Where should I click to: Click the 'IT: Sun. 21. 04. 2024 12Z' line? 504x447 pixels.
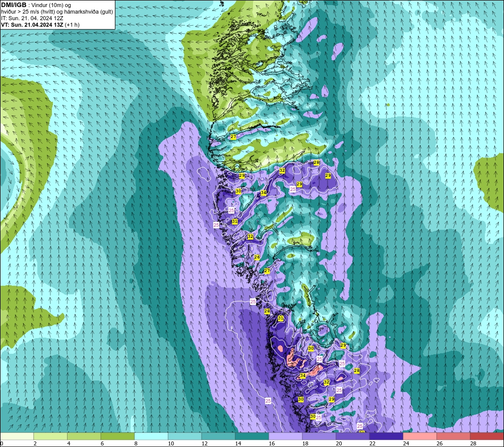click(x=32, y=18)
